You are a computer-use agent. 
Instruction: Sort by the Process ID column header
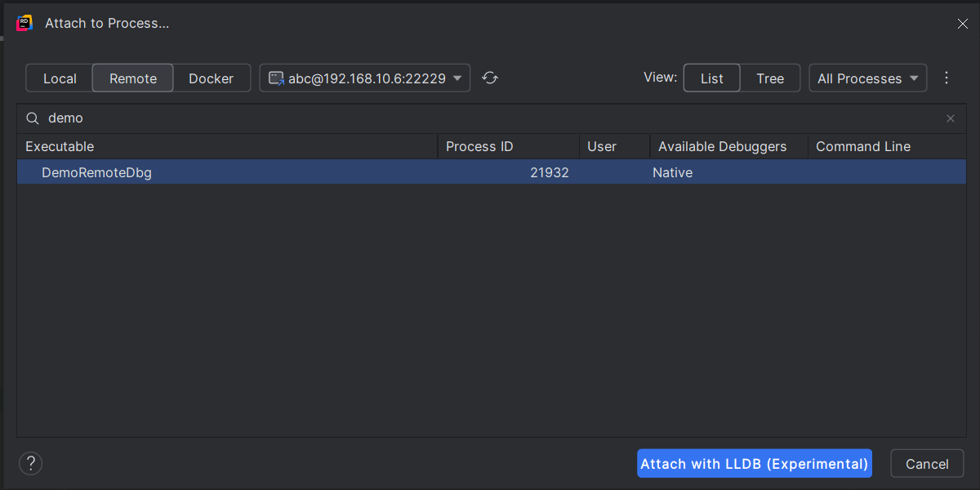[478, 146]
